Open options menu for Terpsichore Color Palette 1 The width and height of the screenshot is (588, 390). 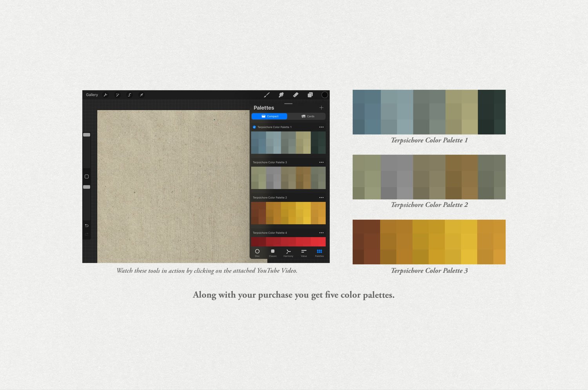click(x=321, y=127)
